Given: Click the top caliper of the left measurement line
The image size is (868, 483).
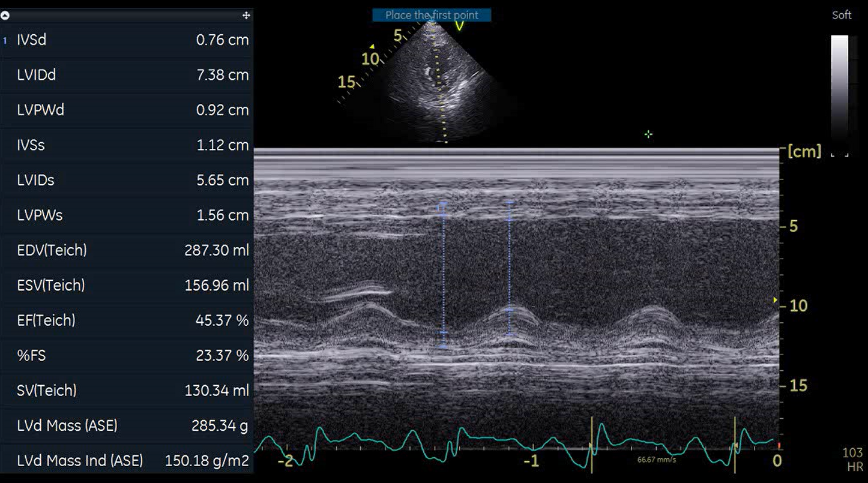Looking at the screenshot, I should point(443,205).
